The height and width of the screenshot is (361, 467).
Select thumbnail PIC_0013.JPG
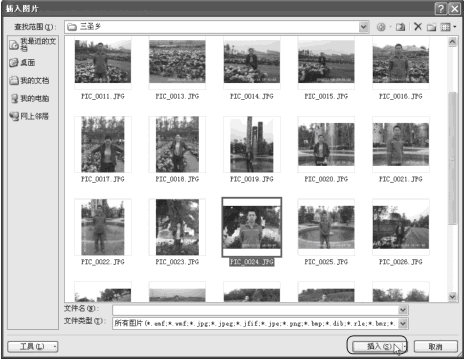[x=177, y=62]
